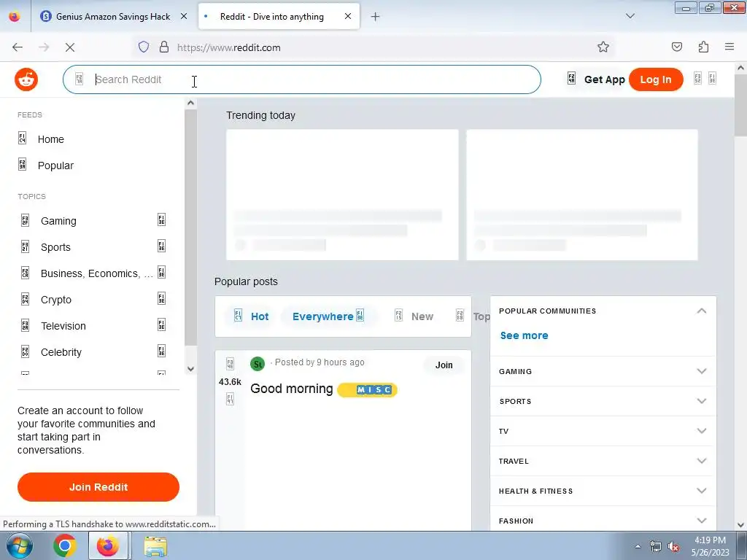Open the Everywhere location dropdown
Viewport: 747px width, 560px height.
pyautogui.click(x=328, y=316)
